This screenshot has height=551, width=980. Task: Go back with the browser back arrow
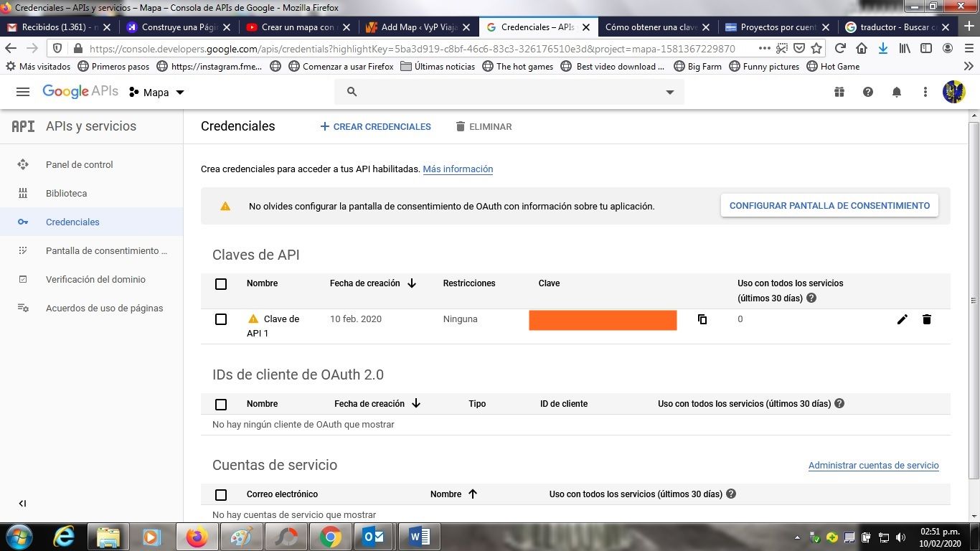point(11,48)
